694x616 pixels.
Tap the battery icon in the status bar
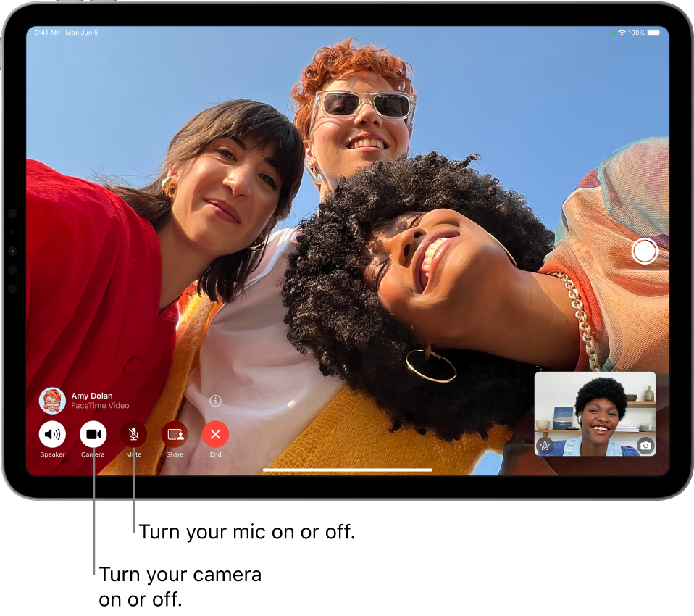tap(654, 33)
